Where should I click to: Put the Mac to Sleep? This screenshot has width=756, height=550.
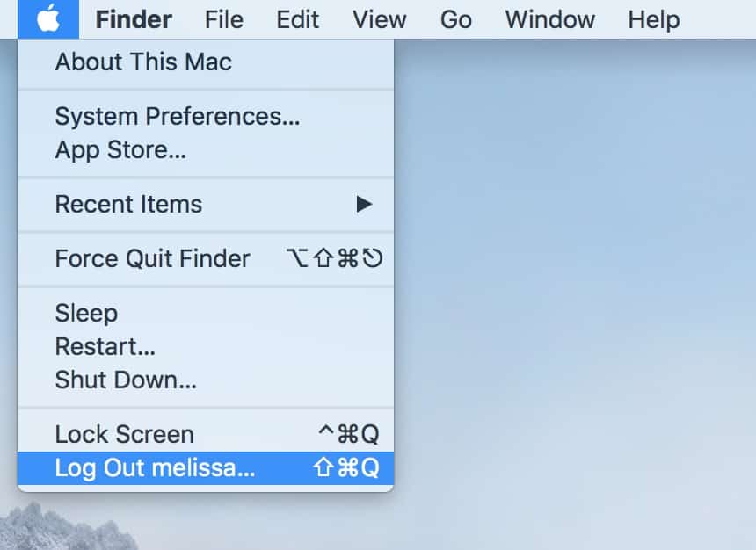pyautogui.click(x=86, y=314)
